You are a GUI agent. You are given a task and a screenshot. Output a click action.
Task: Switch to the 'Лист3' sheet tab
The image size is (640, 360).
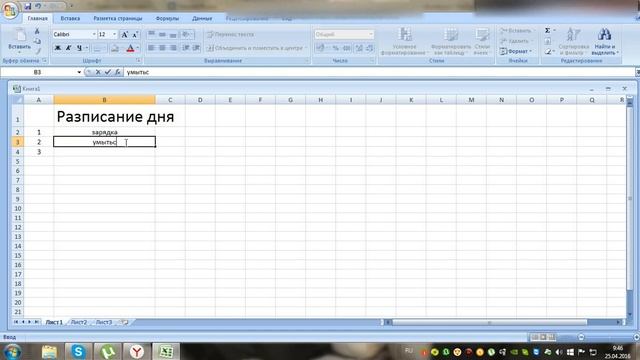[x=104, y=322]
